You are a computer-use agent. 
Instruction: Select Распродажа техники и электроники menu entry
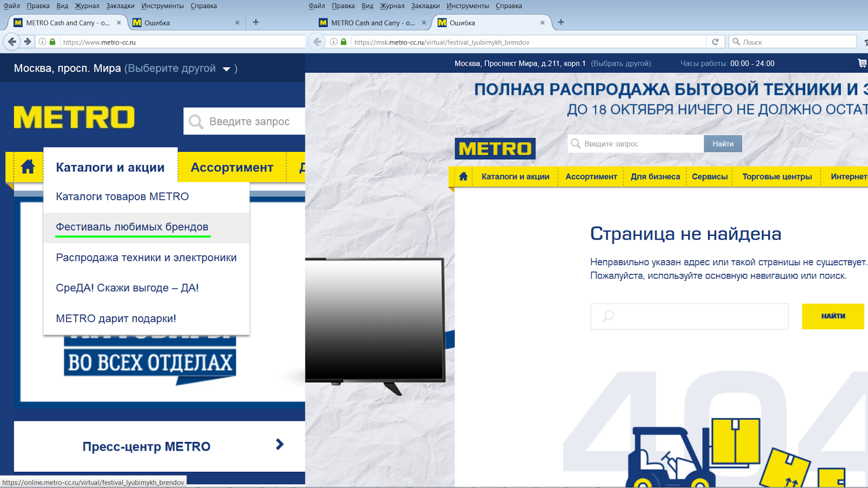coord(146,258)
